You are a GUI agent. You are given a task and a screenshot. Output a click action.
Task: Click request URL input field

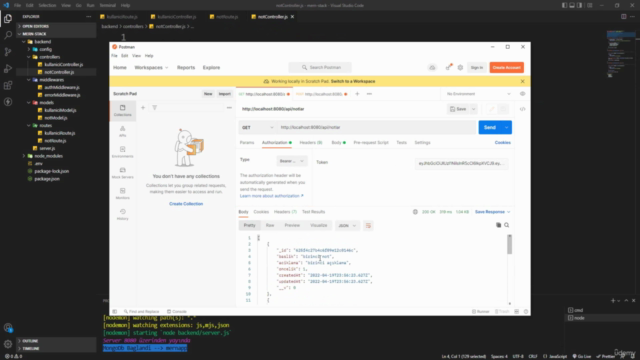click(376, 127)
